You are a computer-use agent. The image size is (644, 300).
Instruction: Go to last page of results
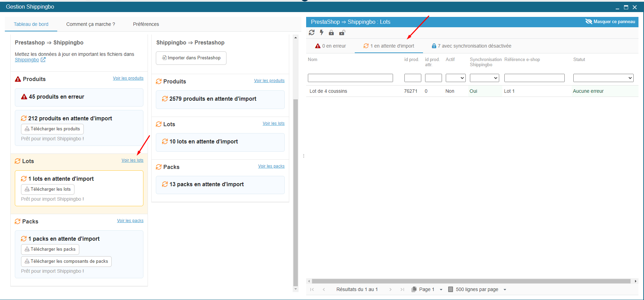pos(402,290)
